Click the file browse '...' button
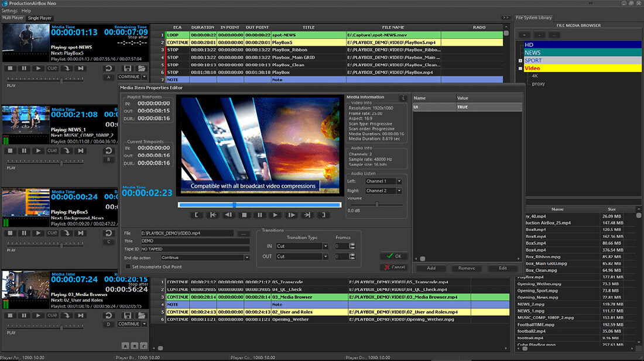This screenshot has height=361, width=644. (x=244, y=233)
